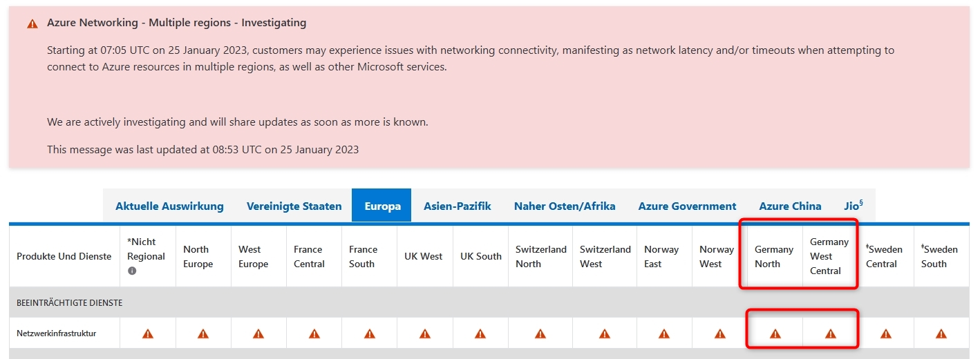980x359 pixels.
Task: Click the Switzerland North warning icon
Action: pyautogui.click(x=540, y=333)
